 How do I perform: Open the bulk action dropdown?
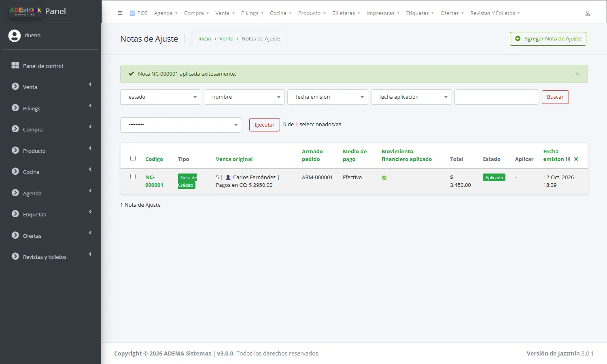(x=181, y=125)
